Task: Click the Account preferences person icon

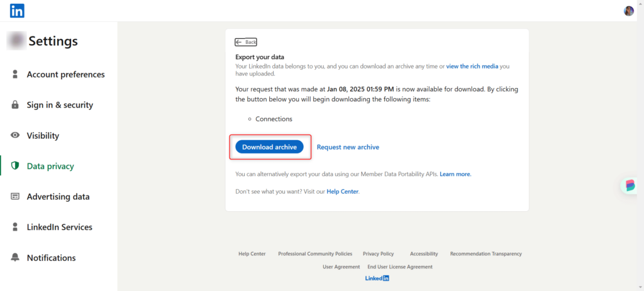Action: tap(15, 74)
